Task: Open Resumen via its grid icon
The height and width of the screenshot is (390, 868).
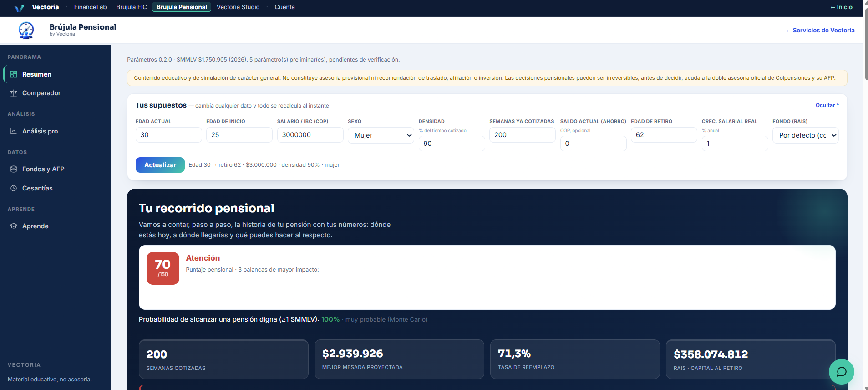Action: [x=14, y=74]
